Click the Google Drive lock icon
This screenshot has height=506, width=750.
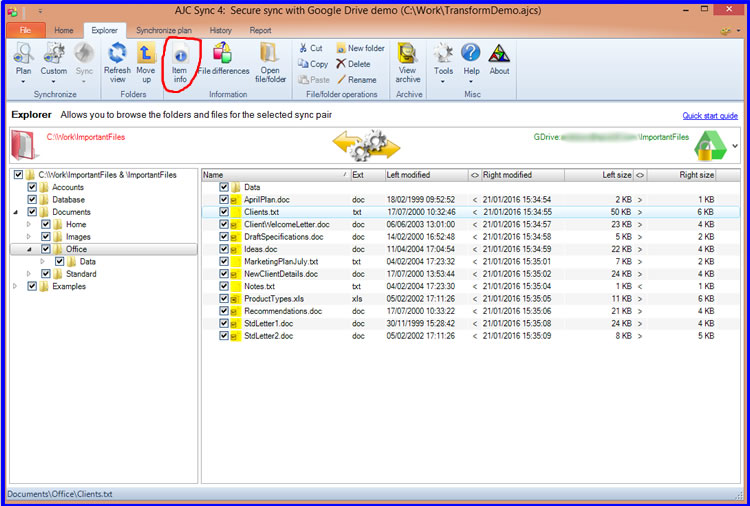(710, 145)
